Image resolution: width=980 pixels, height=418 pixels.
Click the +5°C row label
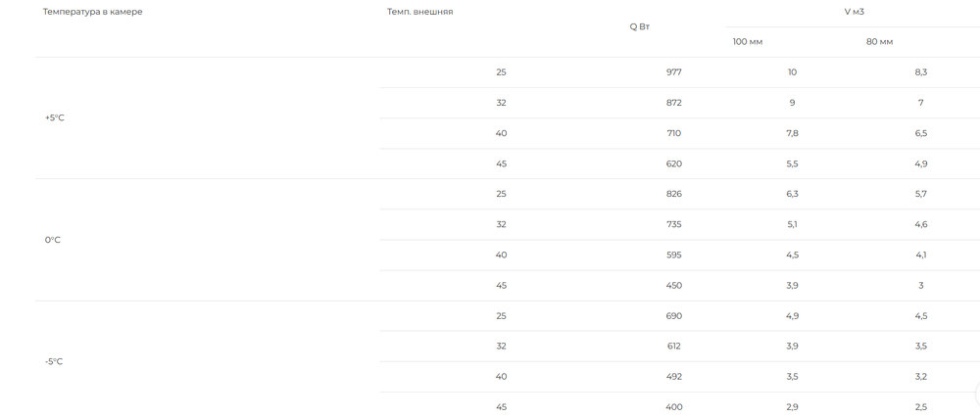coord(54,117)
